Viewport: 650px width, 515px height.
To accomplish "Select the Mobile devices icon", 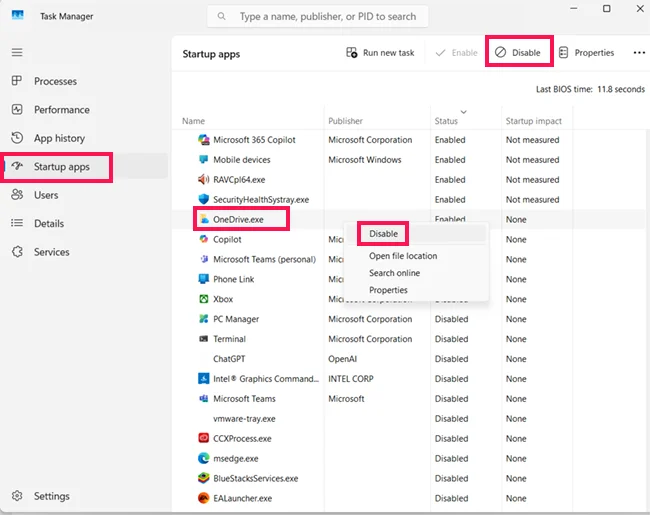I will (x=204, y=160).
